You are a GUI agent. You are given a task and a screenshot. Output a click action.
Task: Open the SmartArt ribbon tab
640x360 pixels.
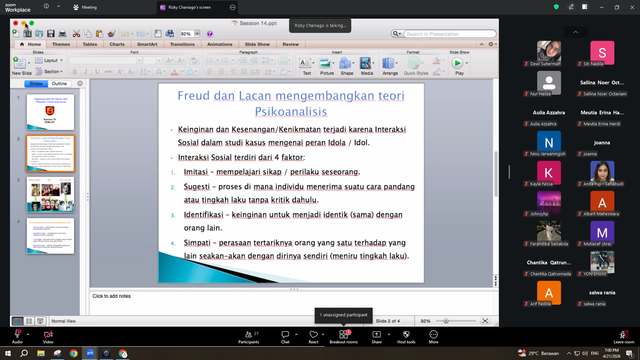[x=147, y=44]
